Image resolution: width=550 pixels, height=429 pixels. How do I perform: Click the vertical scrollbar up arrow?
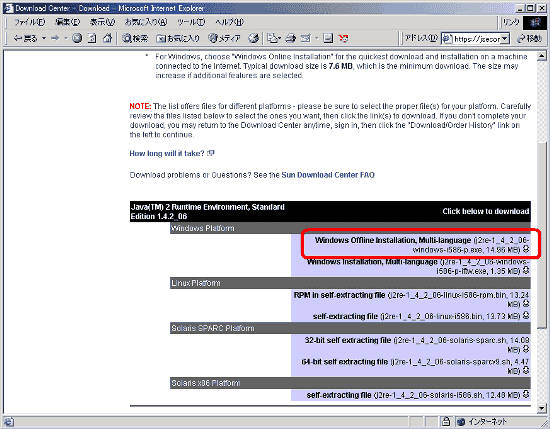coord(542,56)
